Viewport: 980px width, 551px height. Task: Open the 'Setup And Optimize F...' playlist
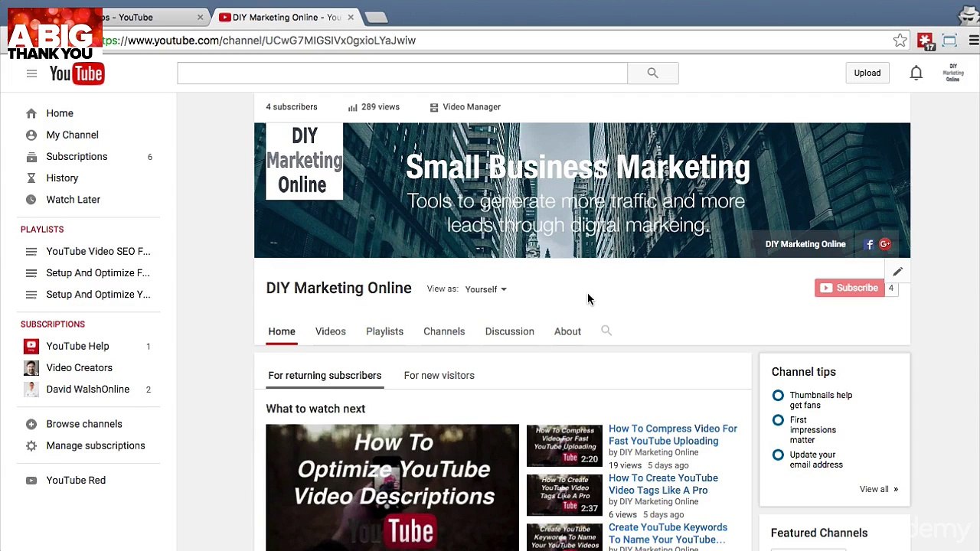(98, 273)
